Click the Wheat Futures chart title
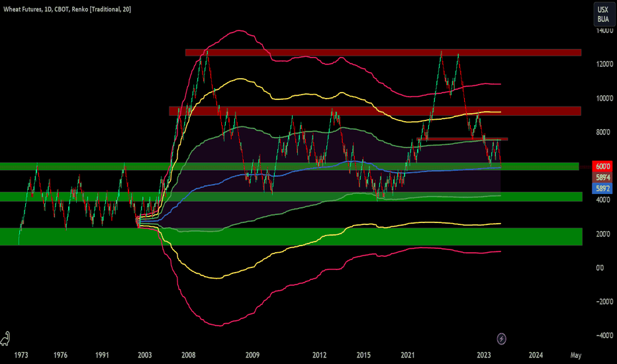617x364 pixels. pyautogui.click(x=68, y=9)
